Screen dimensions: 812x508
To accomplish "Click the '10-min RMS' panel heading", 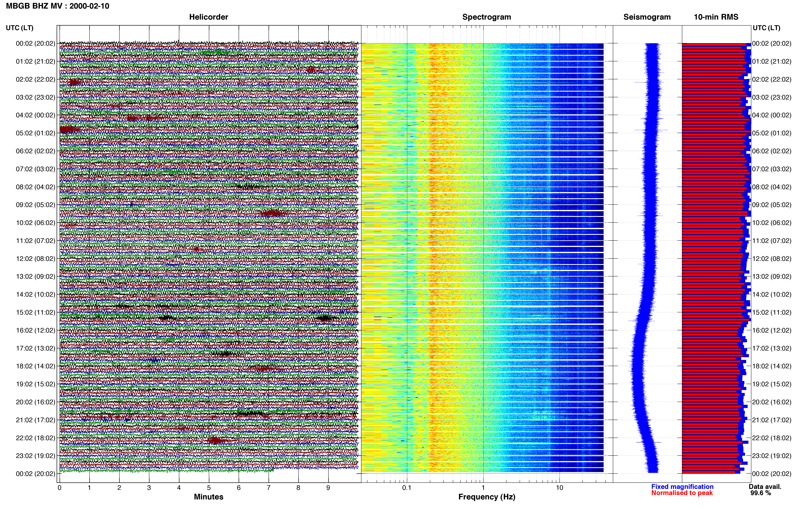I will (x=716, y=17).
